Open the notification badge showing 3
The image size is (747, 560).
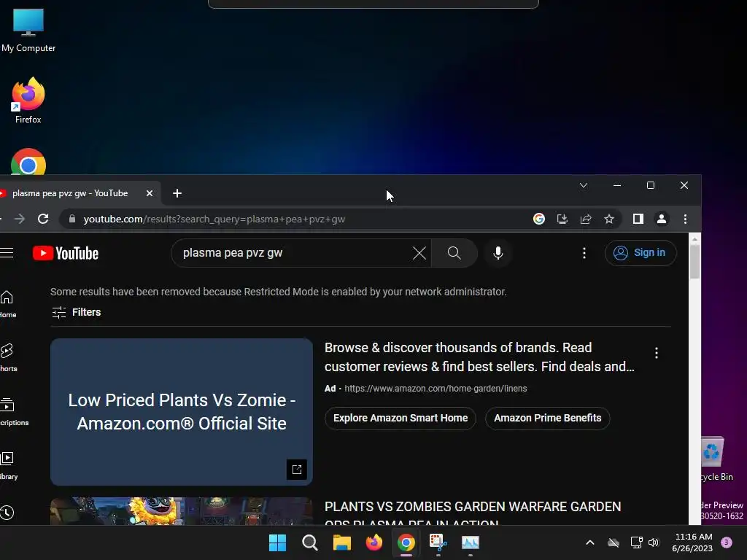(x=727, y=542)
